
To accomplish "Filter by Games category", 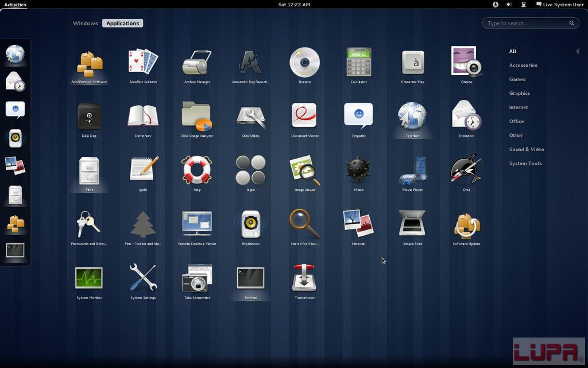I will (x=517, y=79).
